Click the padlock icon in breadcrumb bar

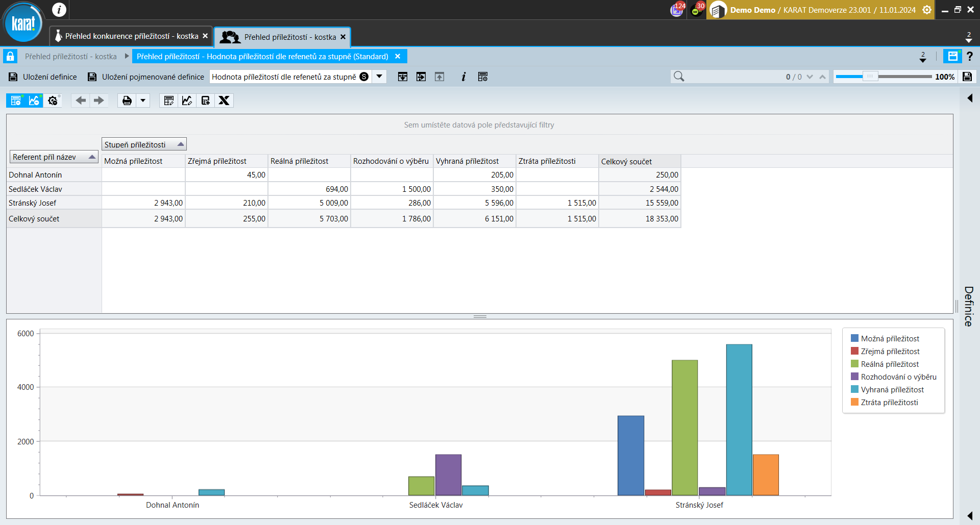[10, 56]
